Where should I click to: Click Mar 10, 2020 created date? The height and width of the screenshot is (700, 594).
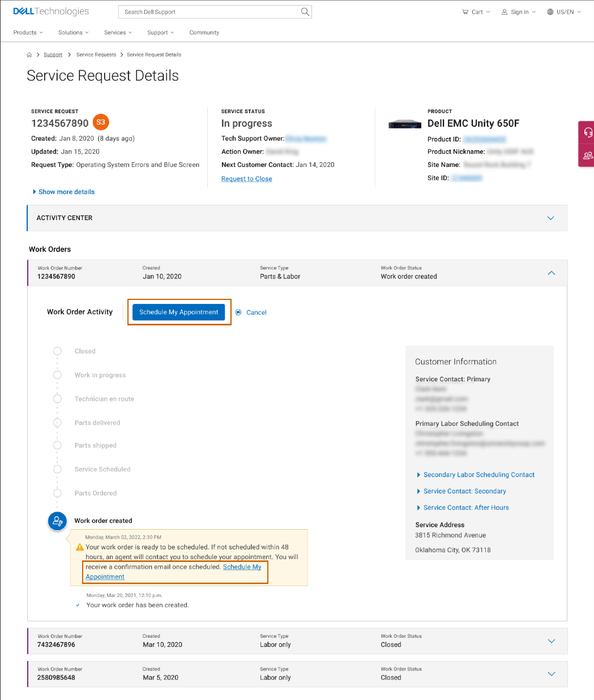(163, 645)
